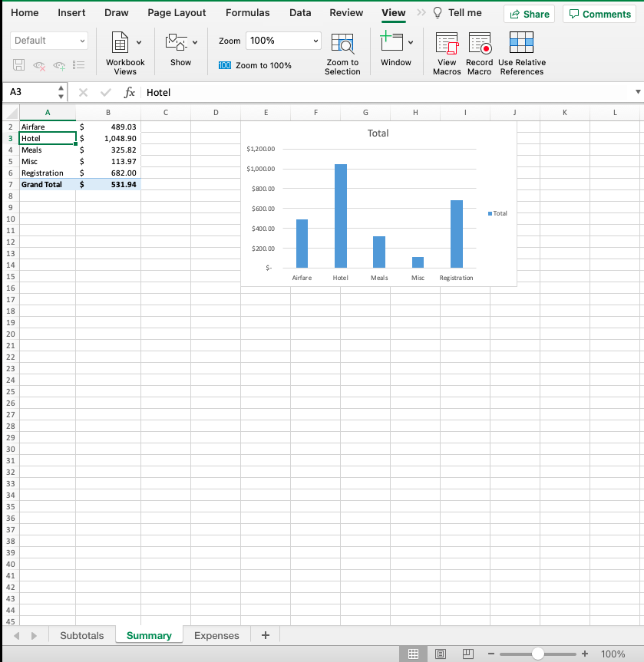The image size is (644, 662).
Task: Open Page Break Preview from status bar
Action: tap(467, 654)
